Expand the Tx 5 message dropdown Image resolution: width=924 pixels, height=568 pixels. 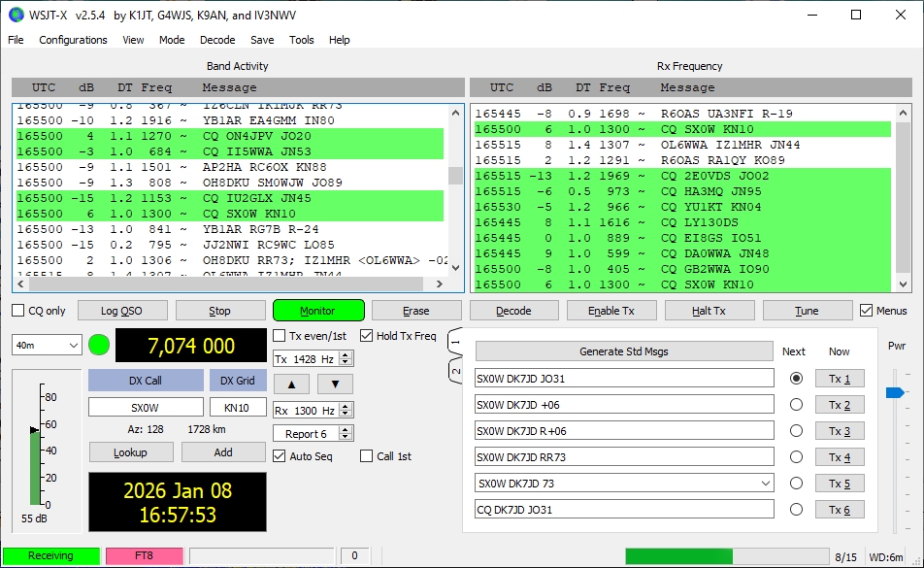coord(765,483)
